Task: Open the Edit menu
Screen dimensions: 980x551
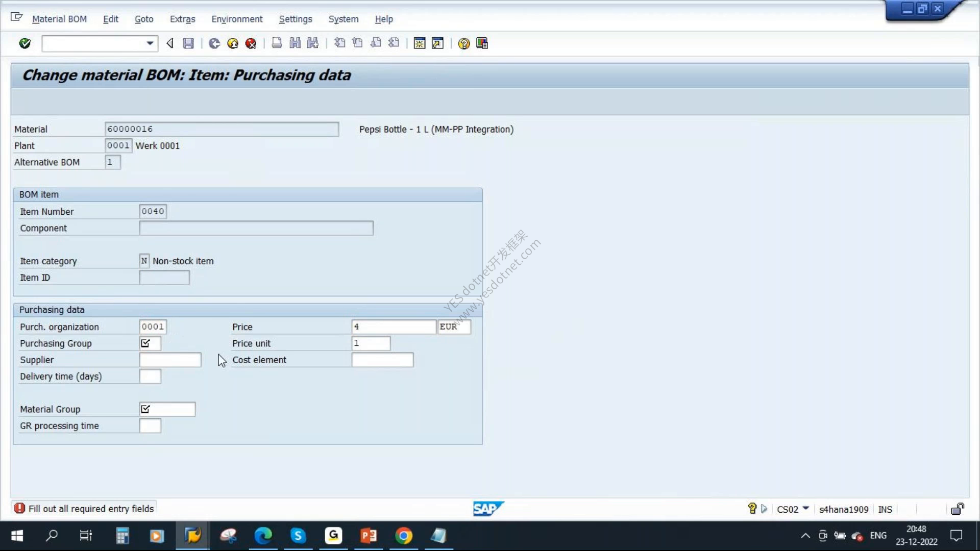Action: point(110,19)
